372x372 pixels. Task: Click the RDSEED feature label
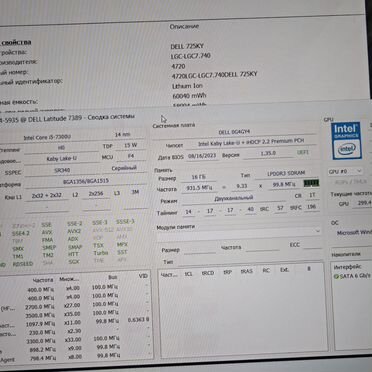(x=23, y=264)
